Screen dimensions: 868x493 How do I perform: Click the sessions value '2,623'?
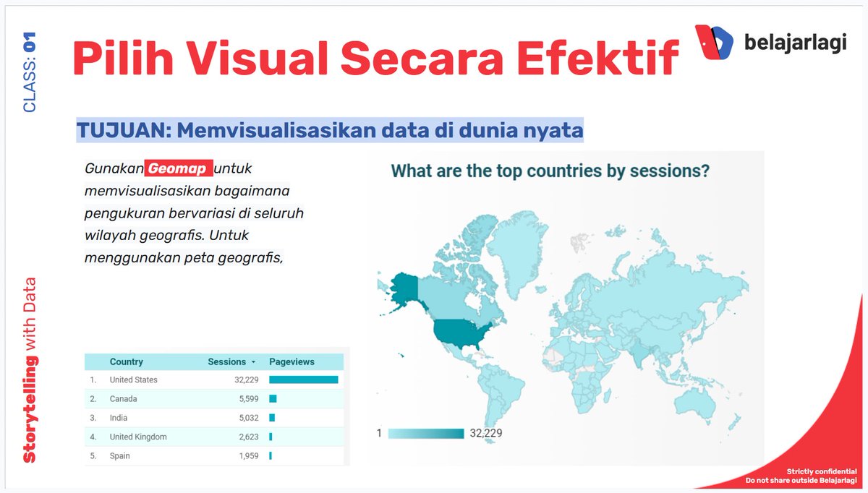pyautogui.click(x=247, y=437)
